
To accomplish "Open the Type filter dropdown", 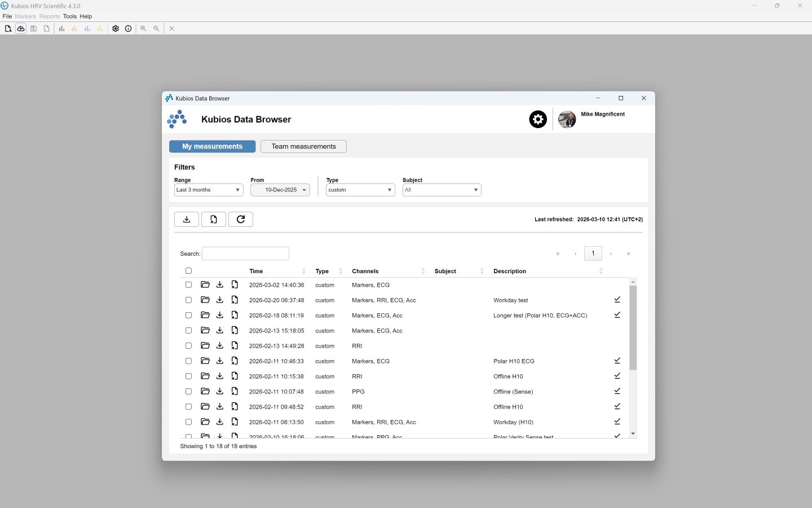I will click(360, 190).
